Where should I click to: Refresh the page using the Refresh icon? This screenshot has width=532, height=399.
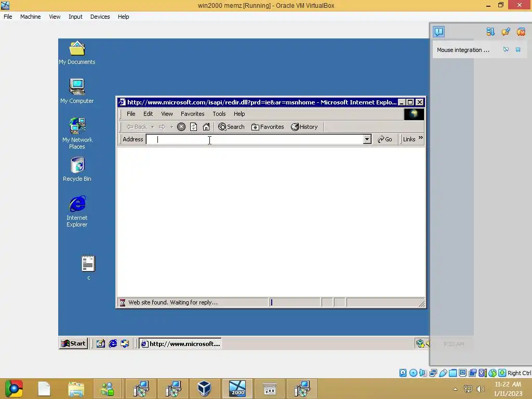(193, 127)
